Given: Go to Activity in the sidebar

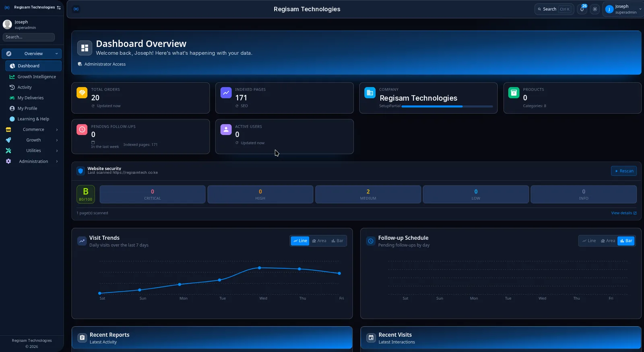Looking at the screenshot, I should click(x=33, y=87).
